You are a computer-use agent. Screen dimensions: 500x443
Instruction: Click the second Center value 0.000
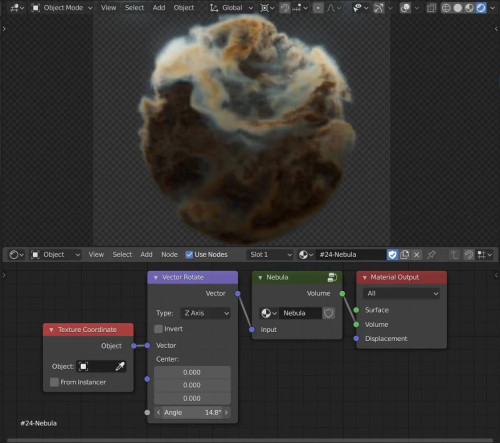192,385
